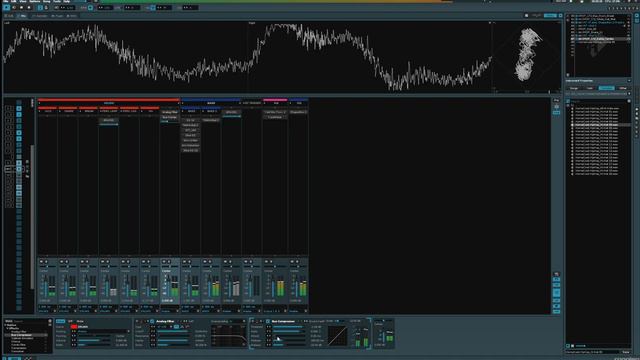The height and width of the screenshot is (360, 640).
Task: Click the first transport toolbar icon (highlighted)
Action: (6, 7)
